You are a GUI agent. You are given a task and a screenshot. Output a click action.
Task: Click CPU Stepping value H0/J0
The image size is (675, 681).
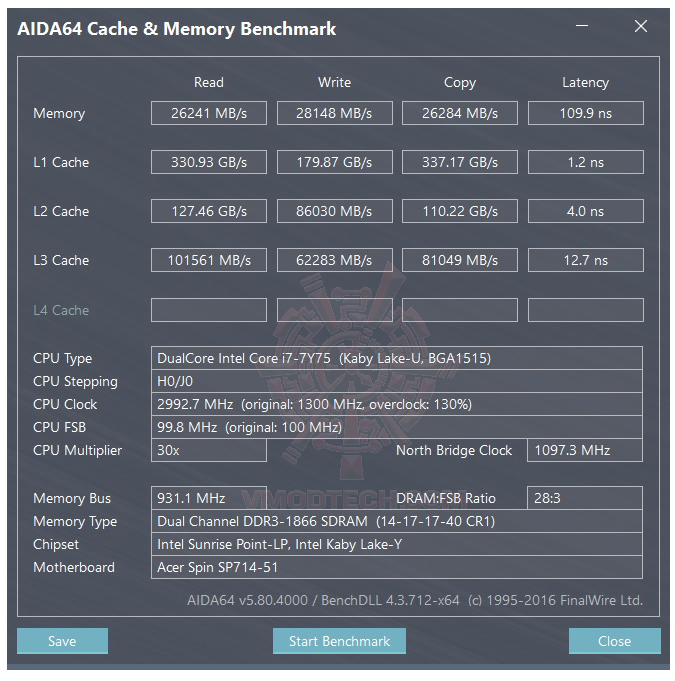(397, 381)
